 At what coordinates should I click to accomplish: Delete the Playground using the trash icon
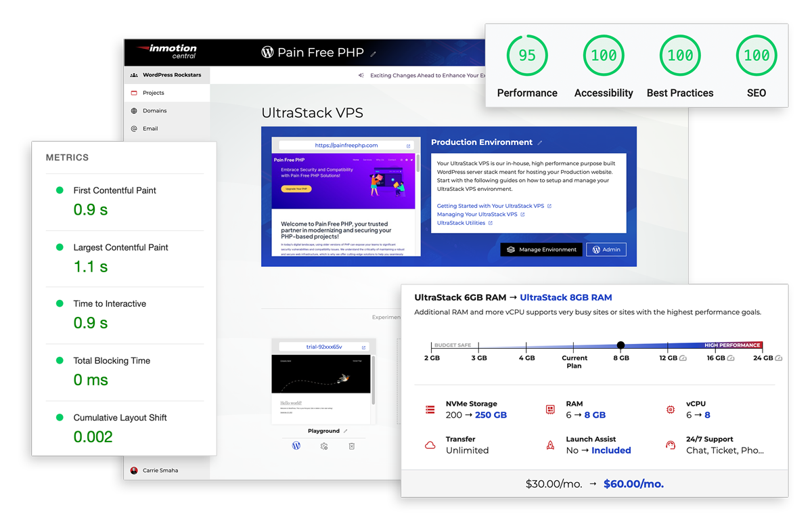352,446
